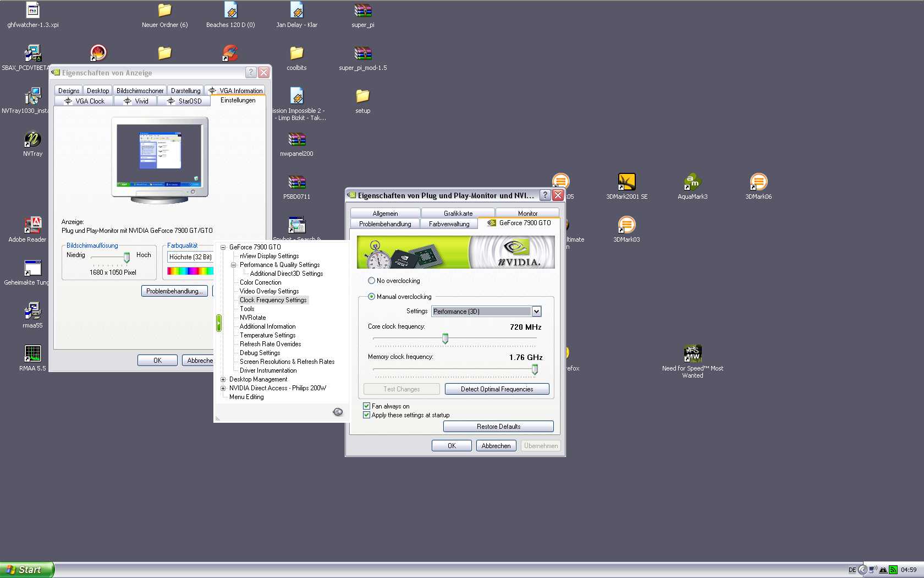The width and height of the screenshot is (924, 578).
Task: Click Detect Optimal Frequencies button
Action: (x=497, y=389)
